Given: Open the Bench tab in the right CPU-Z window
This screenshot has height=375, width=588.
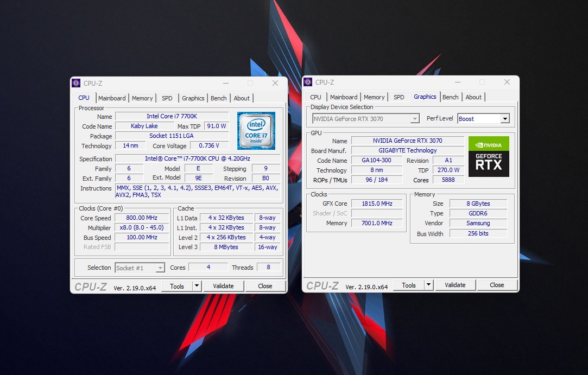Looking at the screenshot, I should pos(451,97).
